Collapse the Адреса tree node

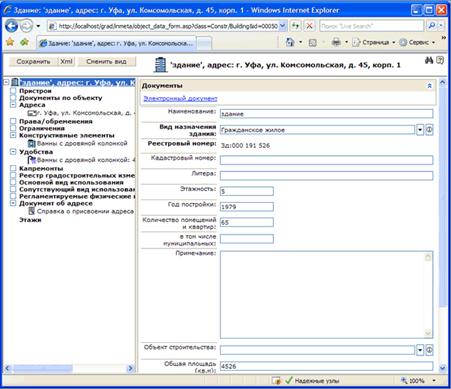[13, 105]
